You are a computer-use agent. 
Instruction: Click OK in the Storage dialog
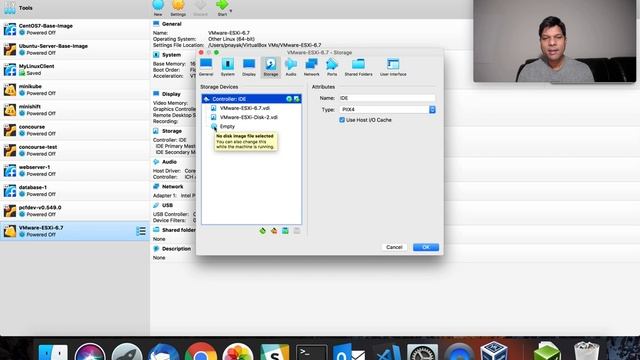click(x=426, y=247)
